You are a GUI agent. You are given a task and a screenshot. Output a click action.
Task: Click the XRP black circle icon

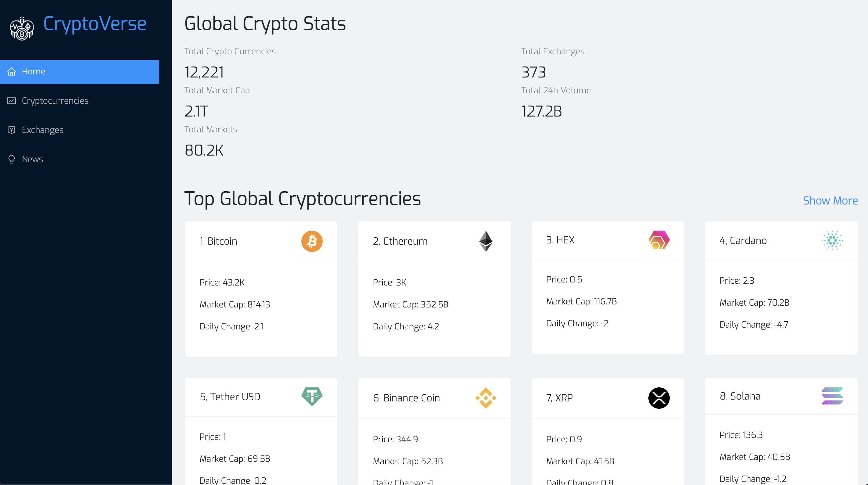659,398
